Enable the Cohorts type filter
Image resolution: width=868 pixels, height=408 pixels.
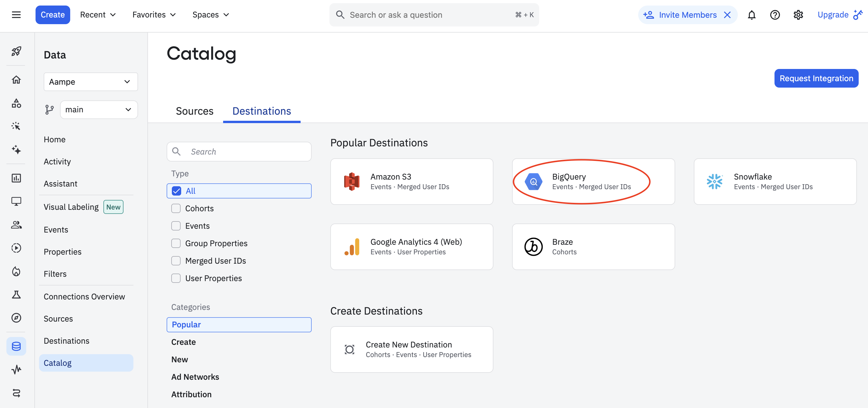[176, 208]
